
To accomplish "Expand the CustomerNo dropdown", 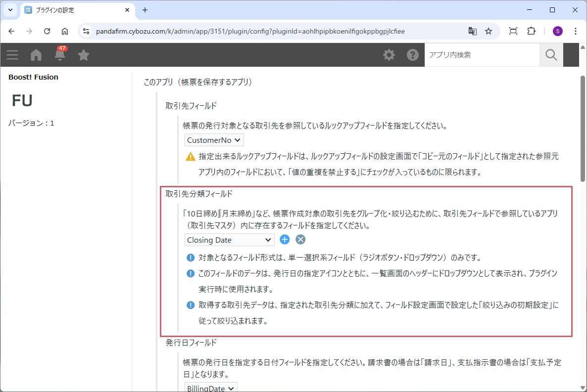I will pyautogui.click(x=215, y=140).
